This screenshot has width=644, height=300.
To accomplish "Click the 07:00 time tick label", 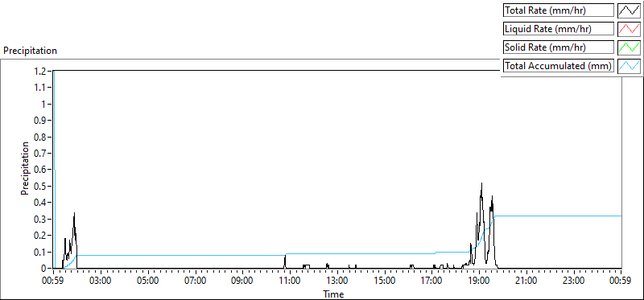I will 195,281.
